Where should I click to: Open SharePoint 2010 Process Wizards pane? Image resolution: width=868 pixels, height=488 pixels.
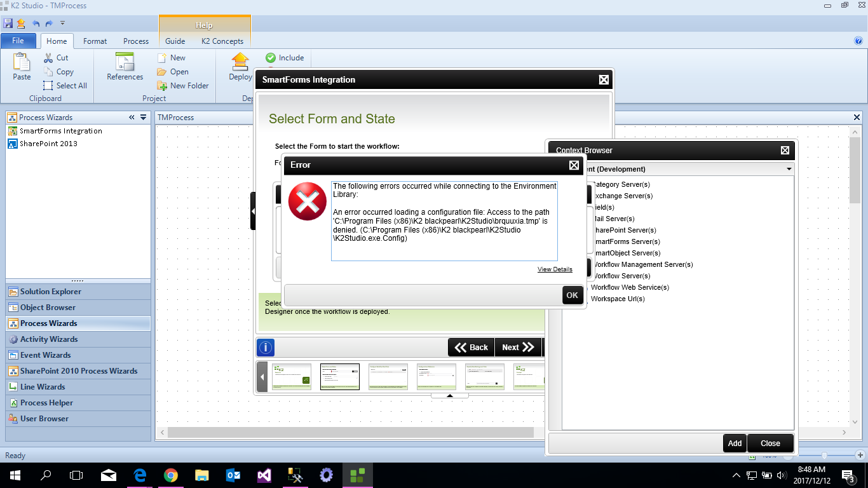pos(79,371)
